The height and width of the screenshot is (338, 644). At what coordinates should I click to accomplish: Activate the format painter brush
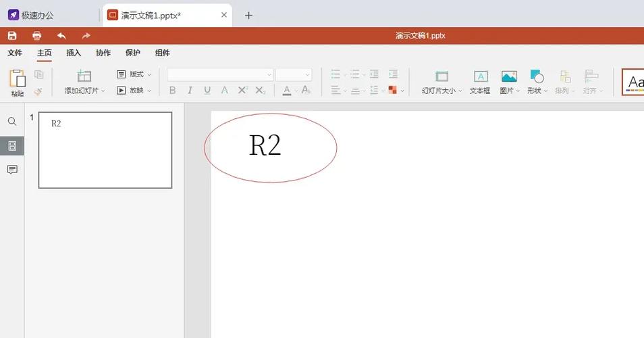pyautogui.click(x=38, y=91)
